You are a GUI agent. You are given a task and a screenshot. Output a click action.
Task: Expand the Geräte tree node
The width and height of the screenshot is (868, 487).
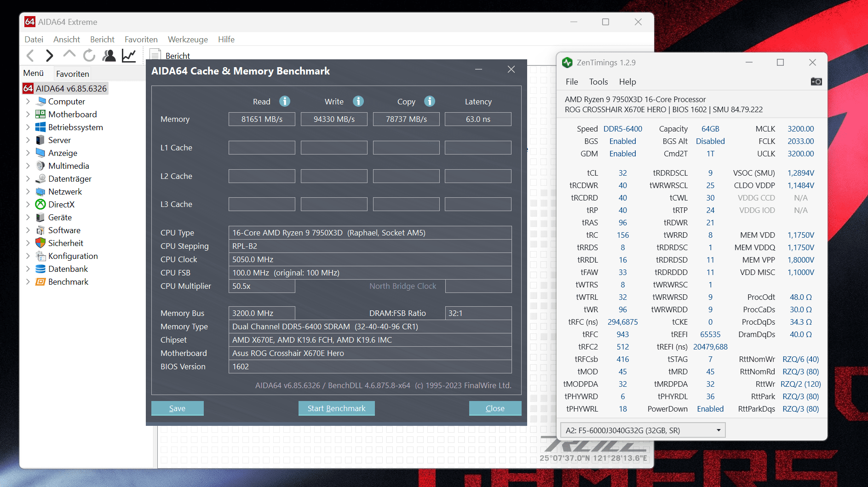click(28, 217)
